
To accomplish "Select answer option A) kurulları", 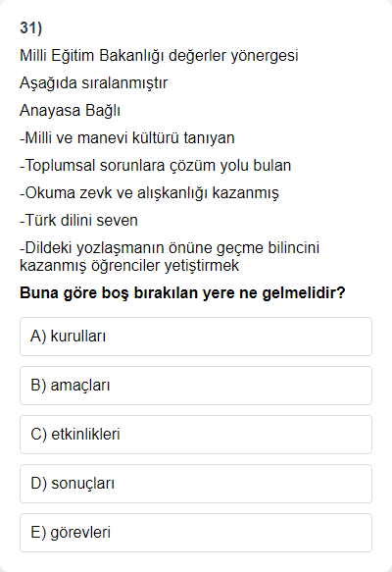I will pos(196,337).
